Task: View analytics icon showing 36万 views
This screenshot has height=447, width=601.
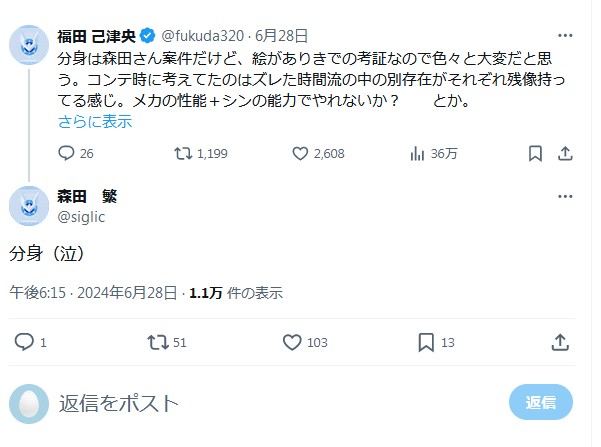Action: click(x=418, y=153)
